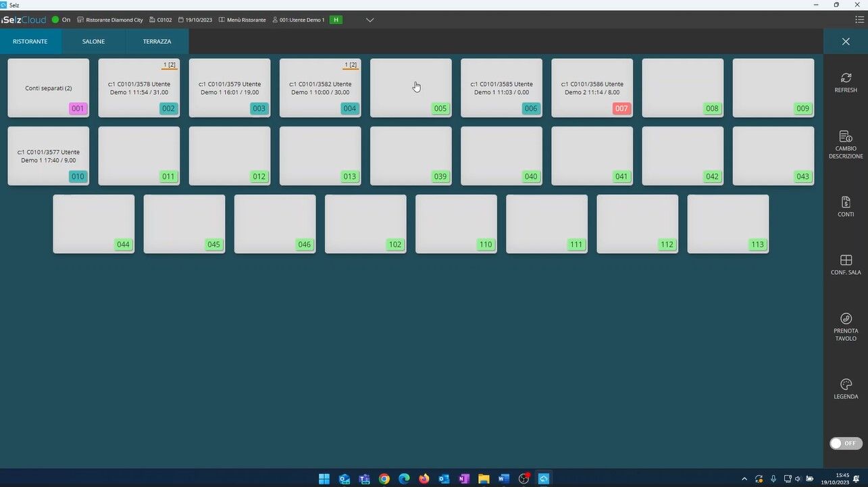
Task: Open the hamburger list menu top-right
Action: pos(859,20)
